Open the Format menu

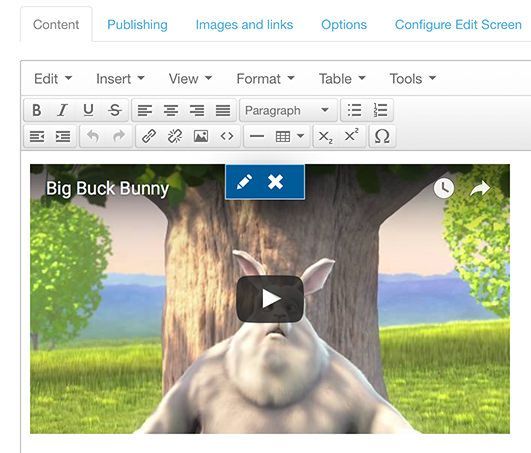pyautogui.click(x=265, y=79)
